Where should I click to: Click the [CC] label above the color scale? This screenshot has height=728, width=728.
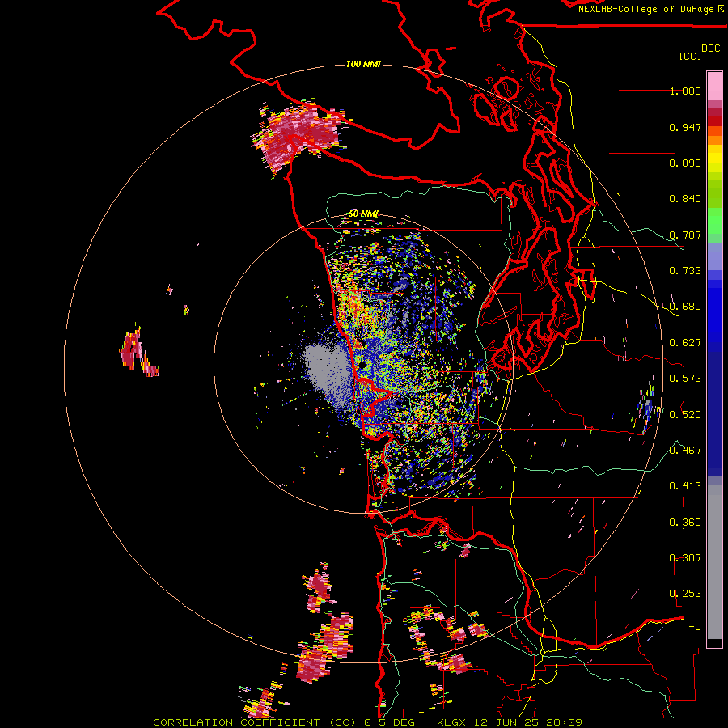[x=690, y=56]
